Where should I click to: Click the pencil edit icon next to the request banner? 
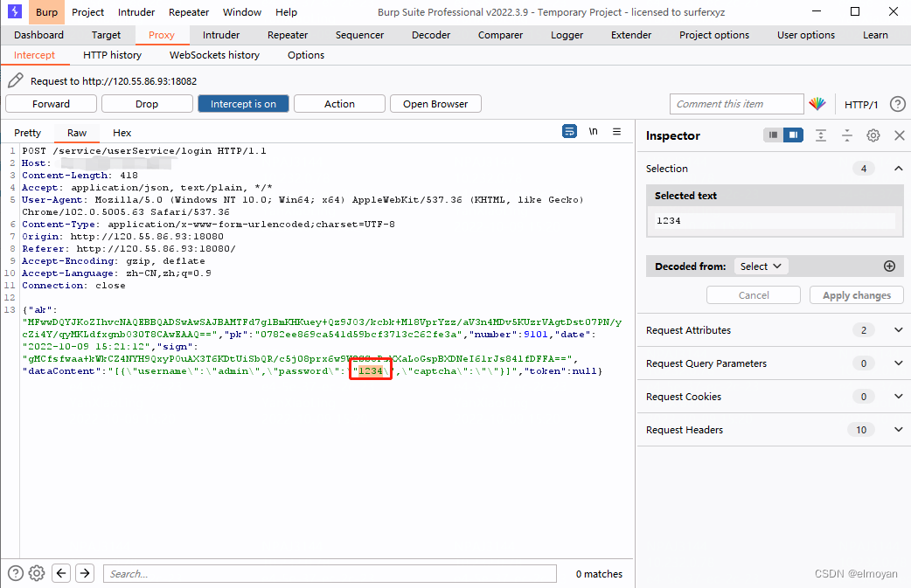tap(14, 79)
